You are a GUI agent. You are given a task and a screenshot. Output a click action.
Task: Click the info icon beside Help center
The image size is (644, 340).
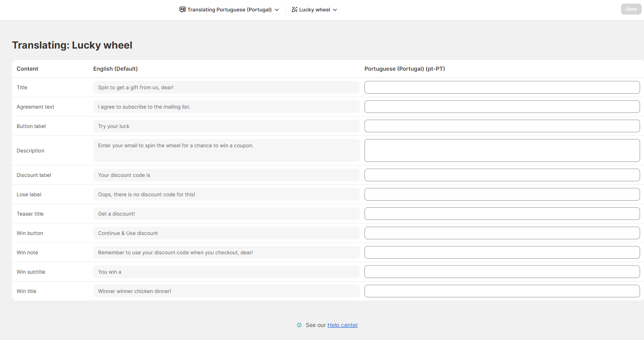[299, 325]
